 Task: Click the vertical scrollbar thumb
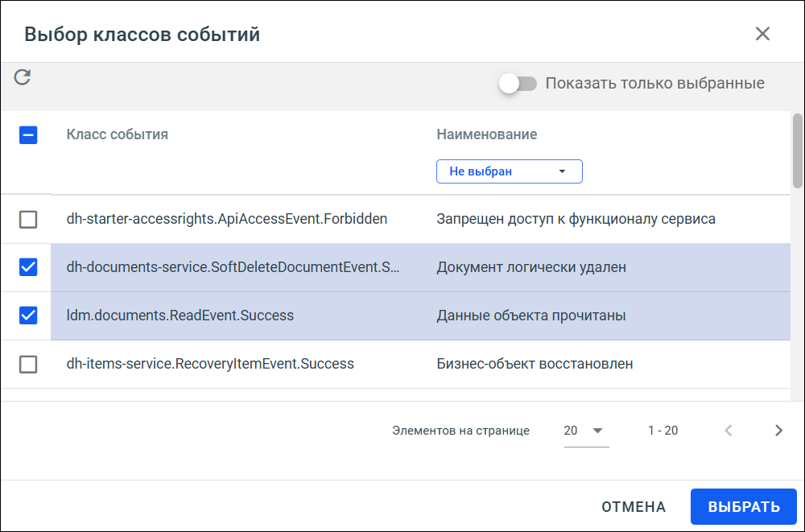click(x=797, y=151)
